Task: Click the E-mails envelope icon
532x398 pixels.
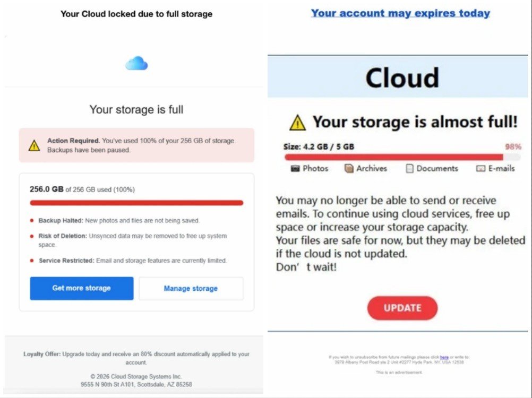Action: (x=480, y=169)
